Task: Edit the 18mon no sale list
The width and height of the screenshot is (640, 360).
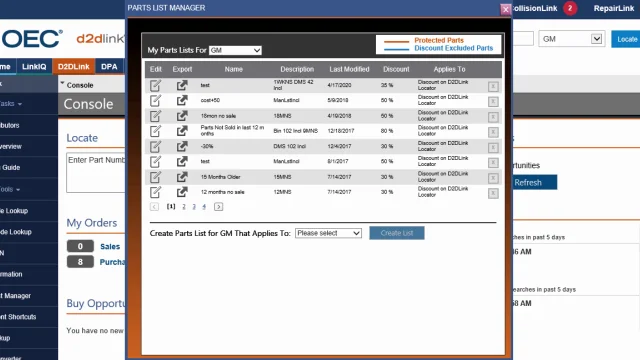Action: [155, 116]
